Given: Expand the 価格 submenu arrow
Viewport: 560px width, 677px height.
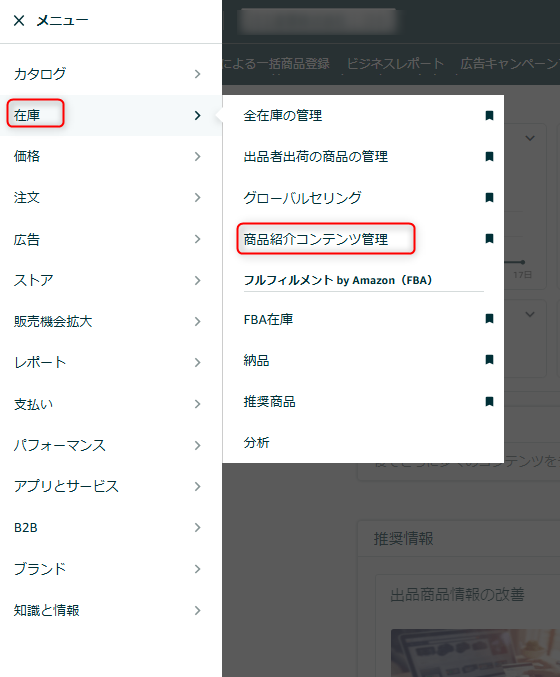Looking at the screenshot, I should click(x=197, y=156).
